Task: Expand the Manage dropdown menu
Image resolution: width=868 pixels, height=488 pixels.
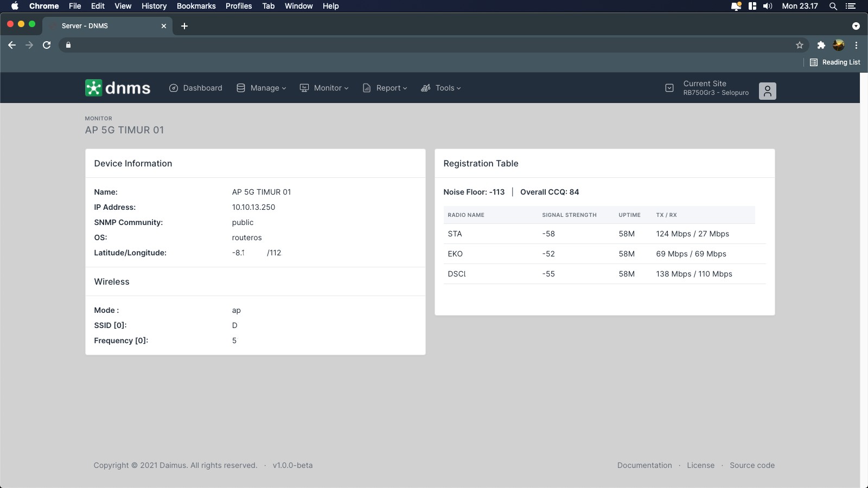Action: (x=266, y=87)
